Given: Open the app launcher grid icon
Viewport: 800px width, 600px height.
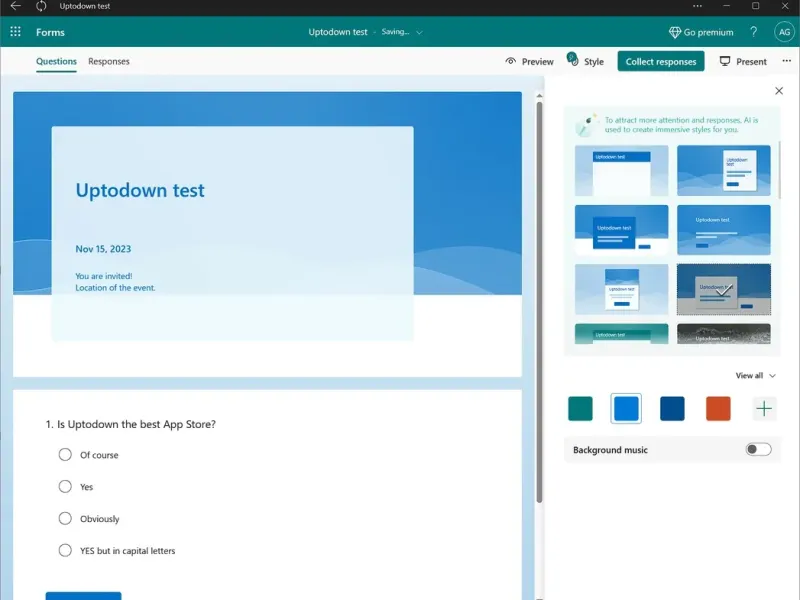Looking at the screenshot, I should point(15,32).
